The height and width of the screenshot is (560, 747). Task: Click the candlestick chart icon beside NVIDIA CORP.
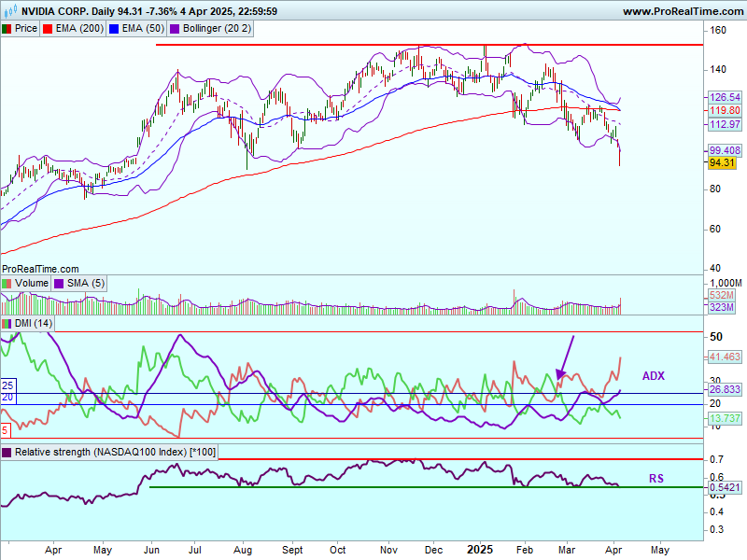(11, 10)
